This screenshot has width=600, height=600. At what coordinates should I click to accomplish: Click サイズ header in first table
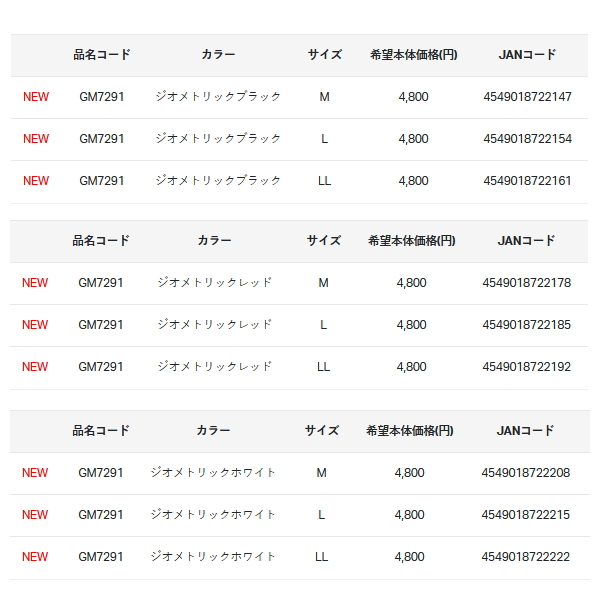325,55
